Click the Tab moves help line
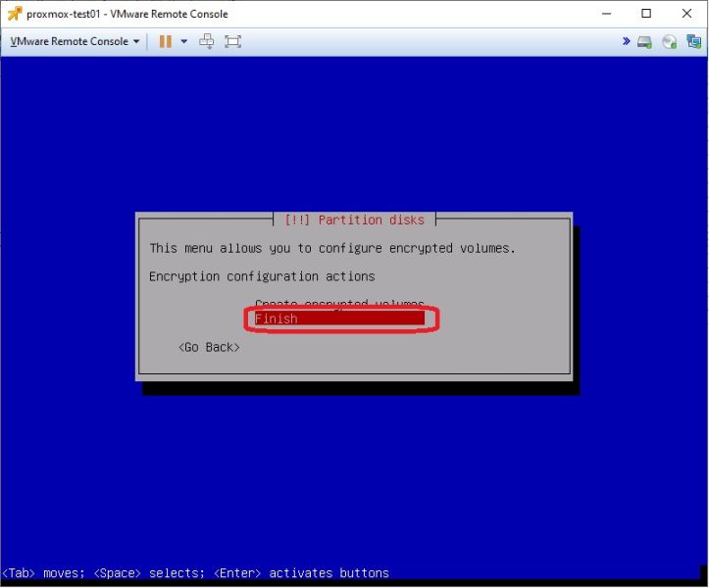The image size is (709, 588). click(196, 573)
